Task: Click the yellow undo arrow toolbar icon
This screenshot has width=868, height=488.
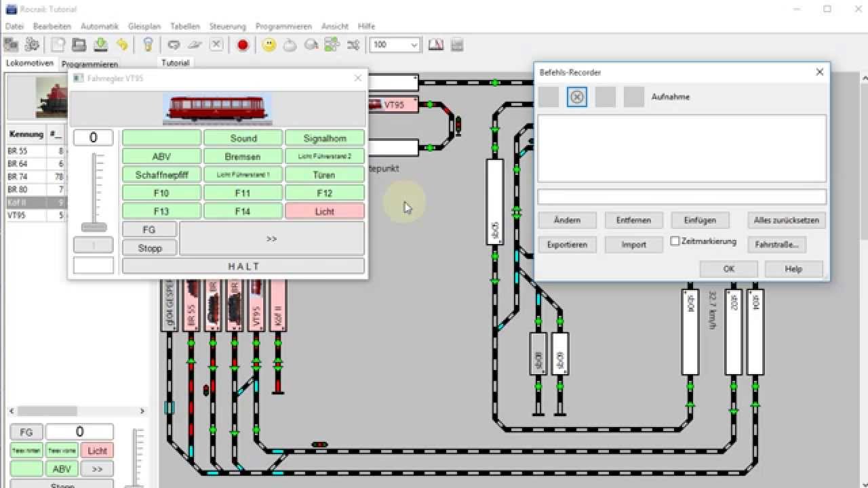Action: [122, 45]
